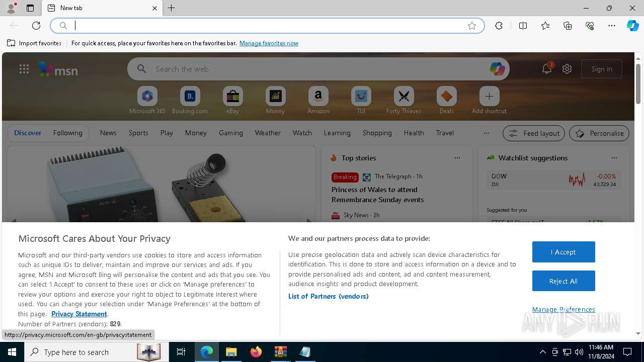Open Browser essentials heart icon
Image resolution: width=644 pixels, height=362 pixels.
[590, 26]
